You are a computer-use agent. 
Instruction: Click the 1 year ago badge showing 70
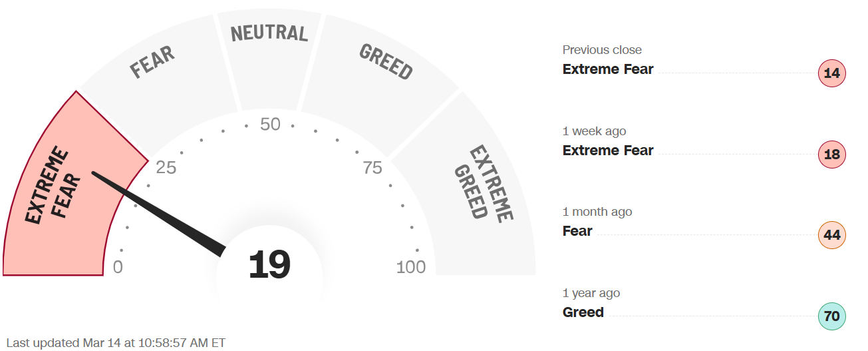pos(831,316)
